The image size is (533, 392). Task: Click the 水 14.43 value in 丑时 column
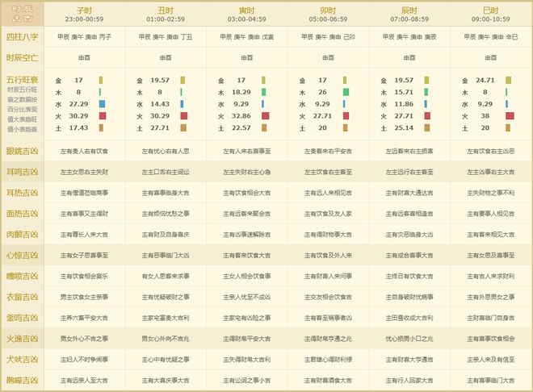[x=160, y=104]
